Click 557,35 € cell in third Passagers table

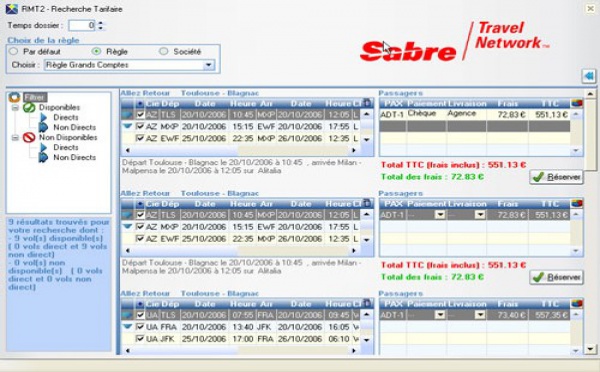[x=549, y=315]
